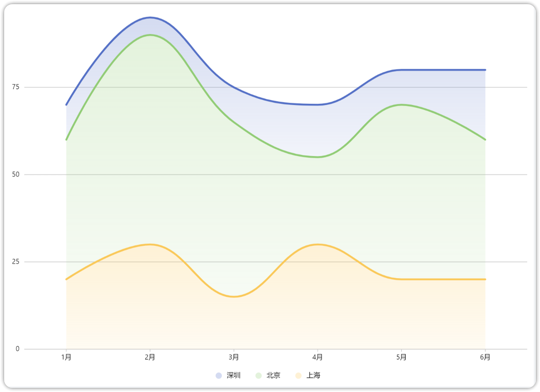Select the 5月 x-axis label

coord(401,357)
